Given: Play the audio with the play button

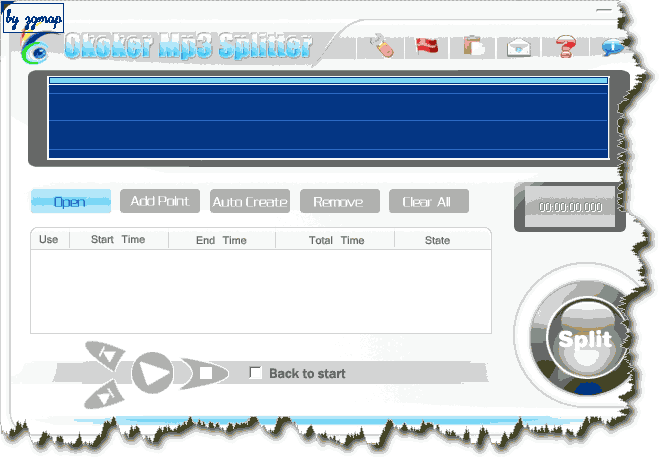Looking at the screenshot, I should click(152, 373).
